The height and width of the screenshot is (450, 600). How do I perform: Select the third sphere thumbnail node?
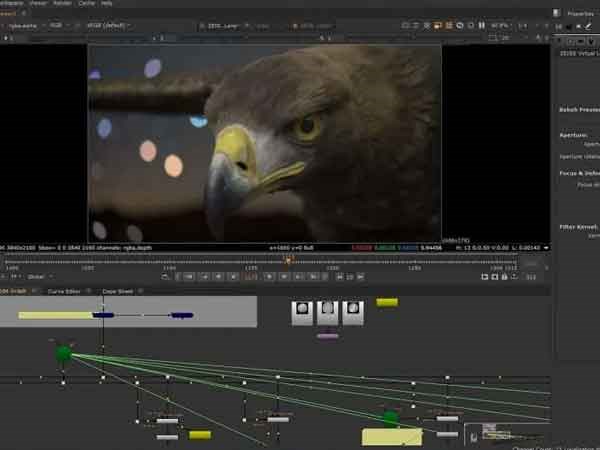(x=352, y=311)
